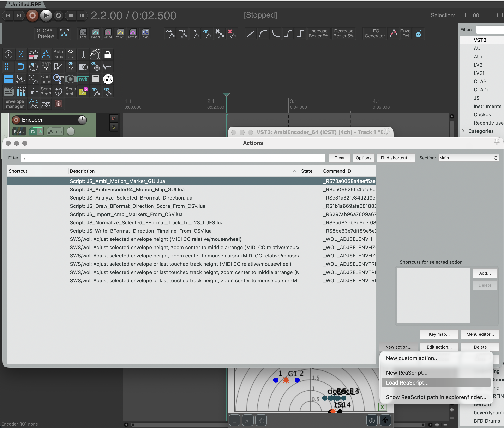Open the LFO Generator
The image size is (504, 428).
[374, 34]
